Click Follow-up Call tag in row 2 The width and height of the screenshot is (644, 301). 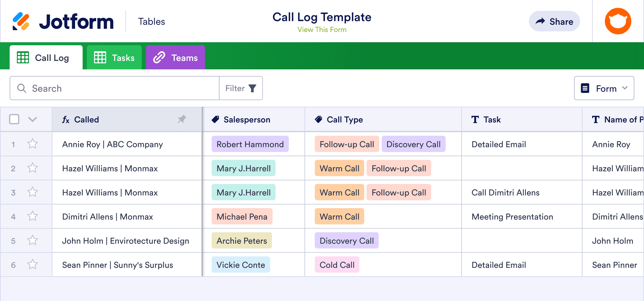click(399, 168)
